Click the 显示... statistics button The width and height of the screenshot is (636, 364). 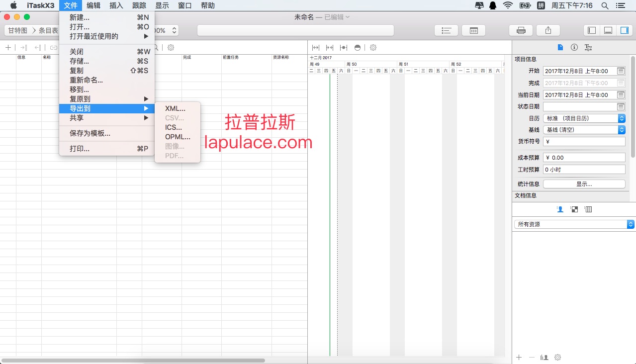click(x=584, y=184)
